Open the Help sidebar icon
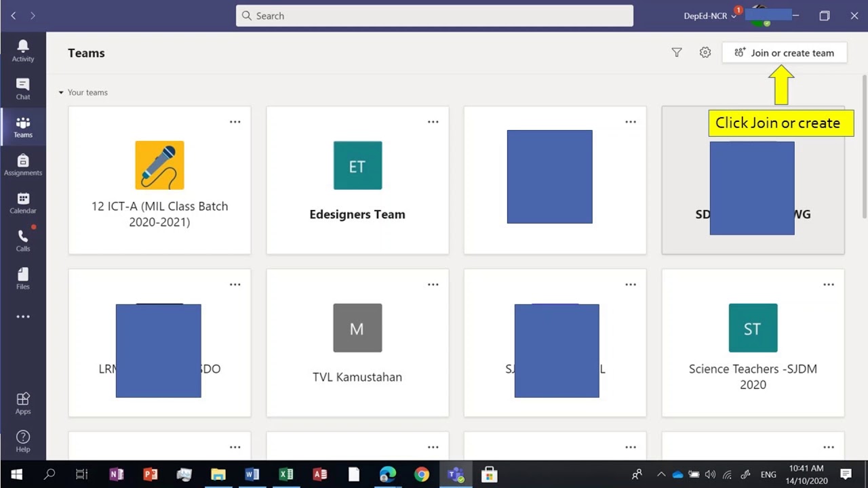The image size is (868, 488). (x=23, y=441)
